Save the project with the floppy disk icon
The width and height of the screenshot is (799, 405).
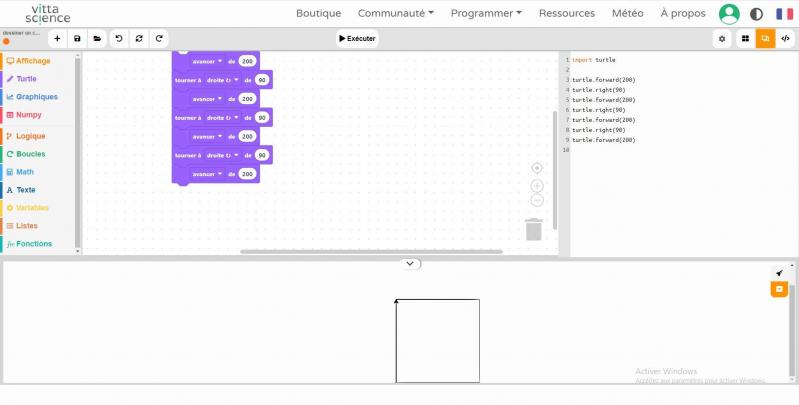point(77,38)
